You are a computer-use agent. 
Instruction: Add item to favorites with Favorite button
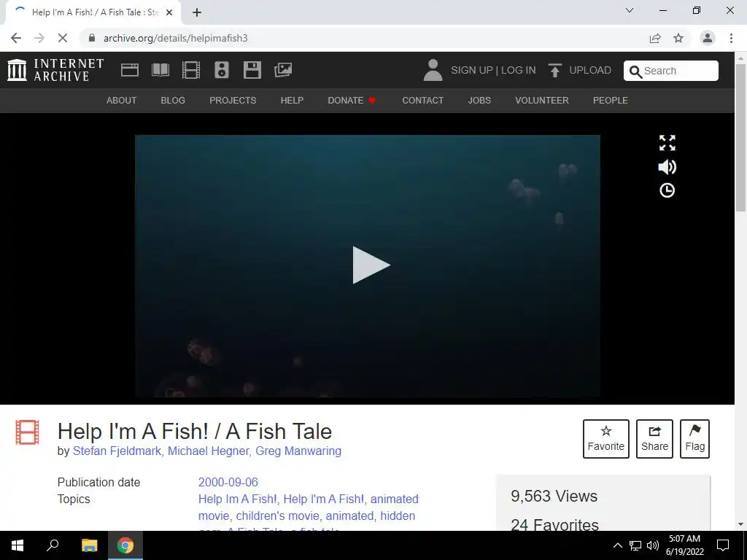[x=606, y=438]
